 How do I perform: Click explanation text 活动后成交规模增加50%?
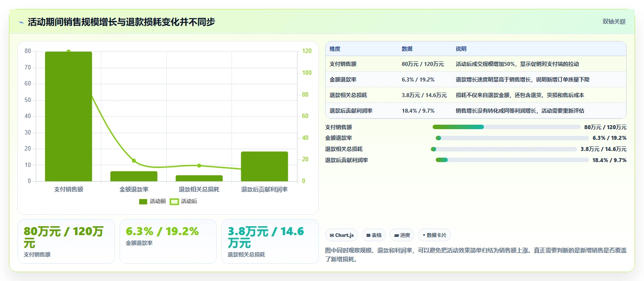point(484,64)
